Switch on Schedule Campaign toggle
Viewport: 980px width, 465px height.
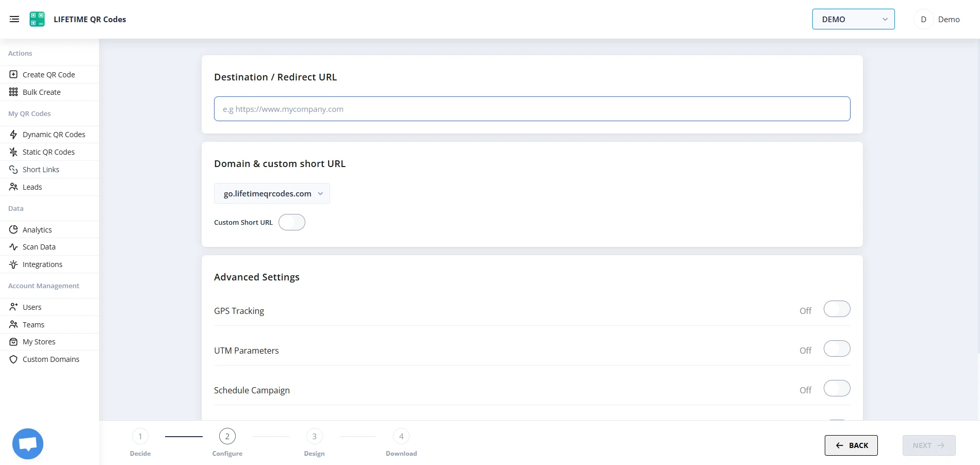pos(837,389)
